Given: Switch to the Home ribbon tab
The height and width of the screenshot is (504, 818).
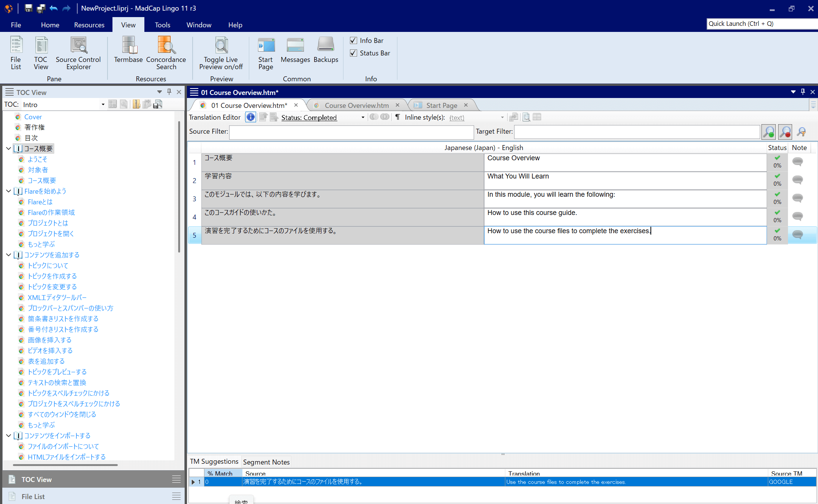Looking at the screenshot, I should point(50,25).
